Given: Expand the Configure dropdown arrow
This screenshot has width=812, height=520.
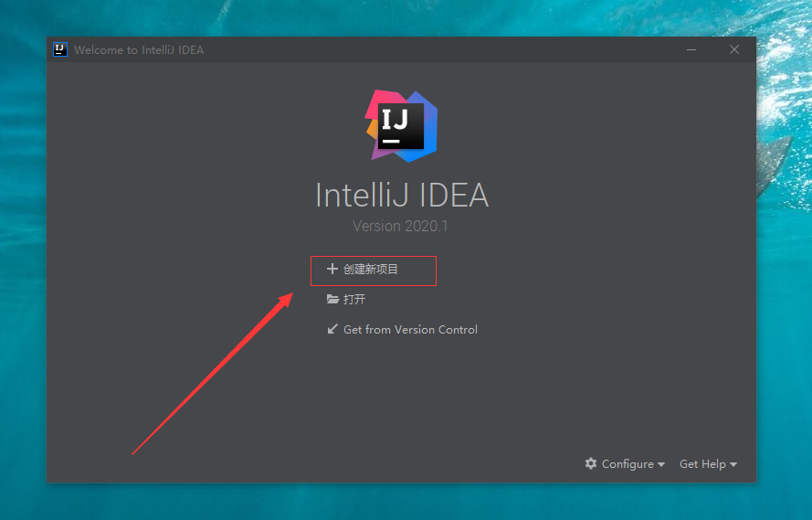Looking at the screenshot, I should coord(661,464).
